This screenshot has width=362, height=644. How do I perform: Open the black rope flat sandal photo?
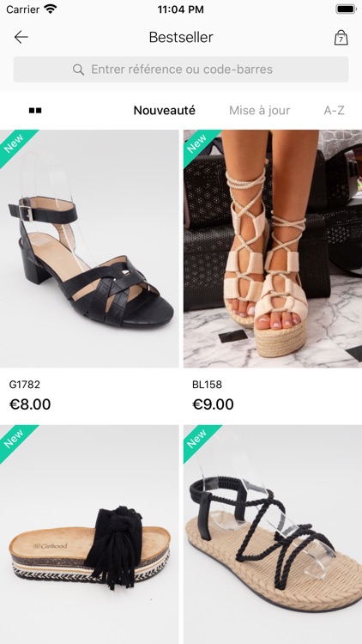coord(273,534)
